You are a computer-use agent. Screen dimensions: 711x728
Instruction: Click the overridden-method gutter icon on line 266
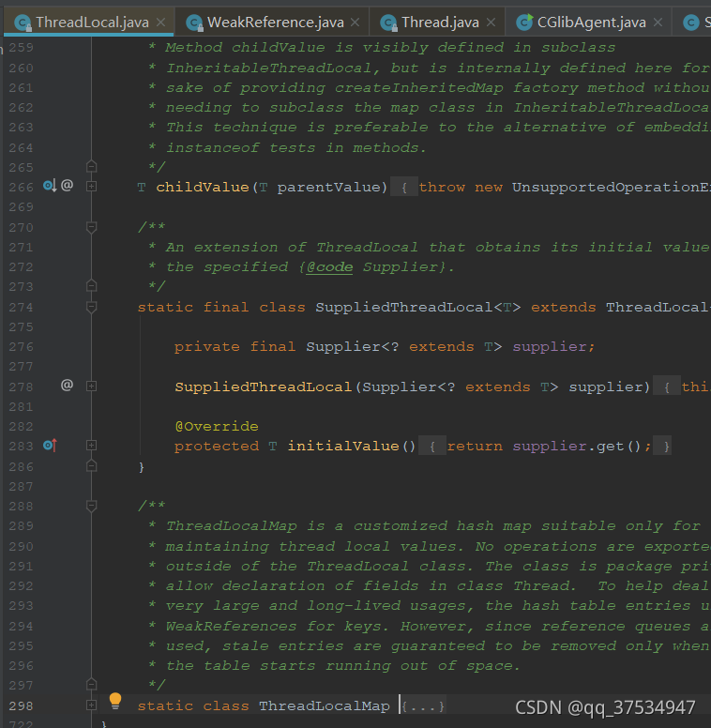point(50,186)
